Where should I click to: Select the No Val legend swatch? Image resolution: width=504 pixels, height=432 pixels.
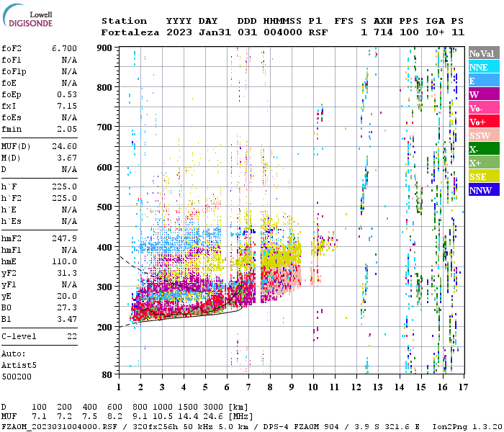click(484, 53)
